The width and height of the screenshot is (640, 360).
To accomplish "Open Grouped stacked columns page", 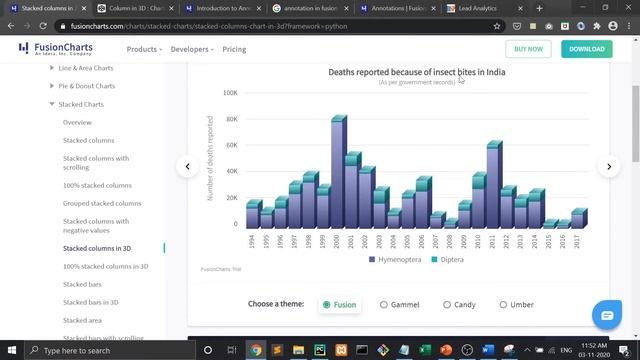I will pos(102,203).
